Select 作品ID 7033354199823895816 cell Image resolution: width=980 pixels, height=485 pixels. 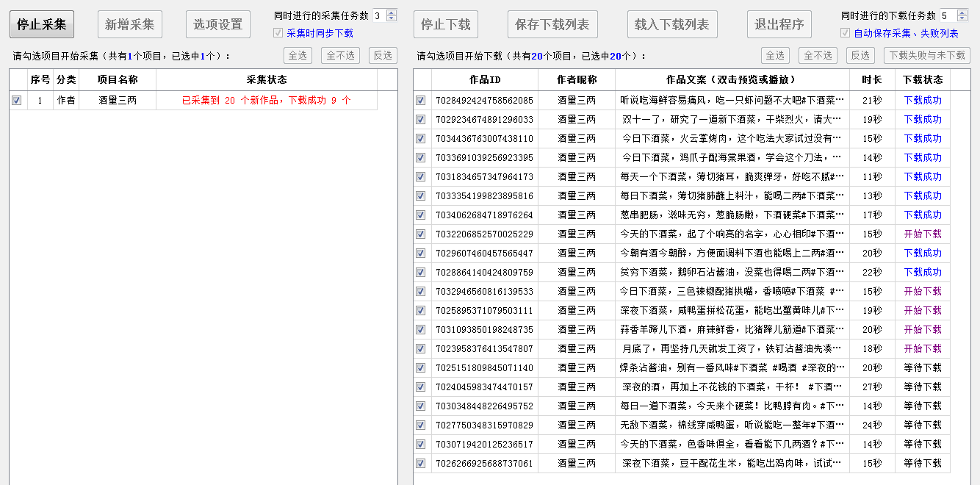tap(485, 196)
